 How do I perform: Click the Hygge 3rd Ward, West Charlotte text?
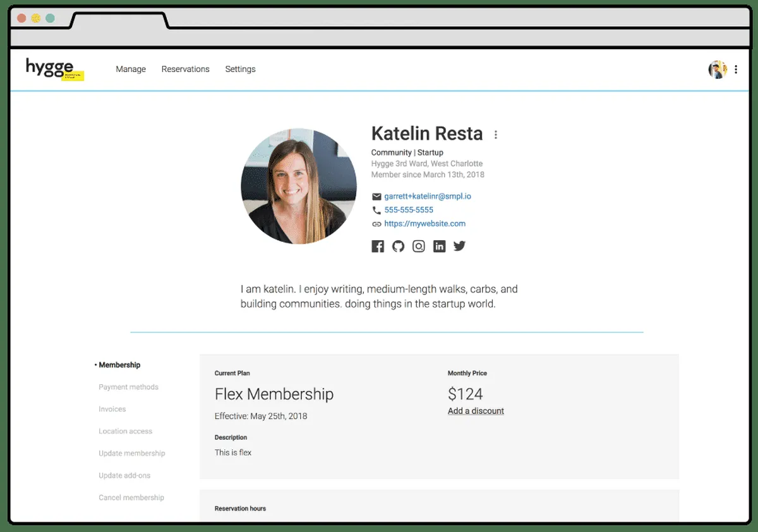coord(427,164)
